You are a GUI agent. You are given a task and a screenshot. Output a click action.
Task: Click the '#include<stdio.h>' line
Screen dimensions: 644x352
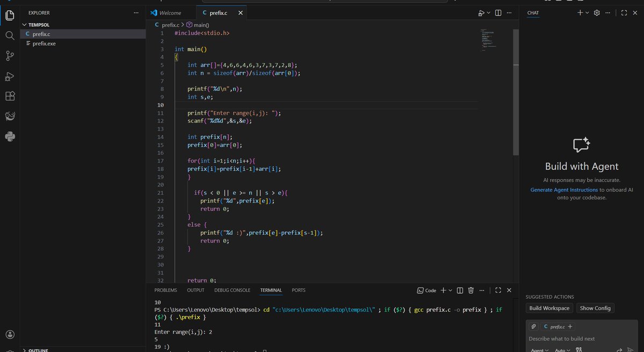click(x=202, y=33)
